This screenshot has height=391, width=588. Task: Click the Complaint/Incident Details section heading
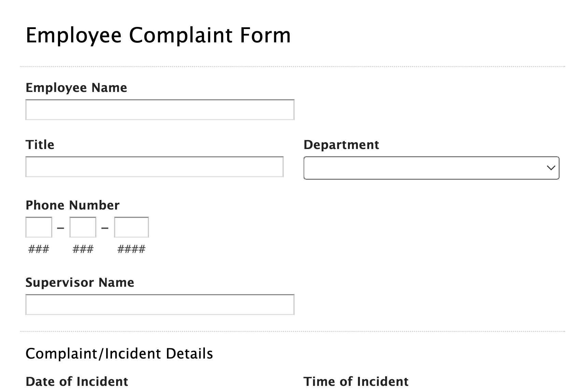(119, 354)
